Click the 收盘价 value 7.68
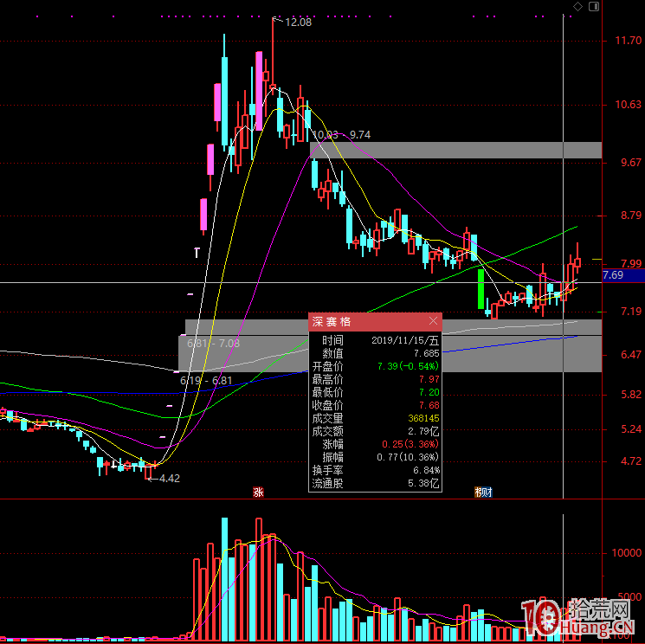 coord(429,405)
